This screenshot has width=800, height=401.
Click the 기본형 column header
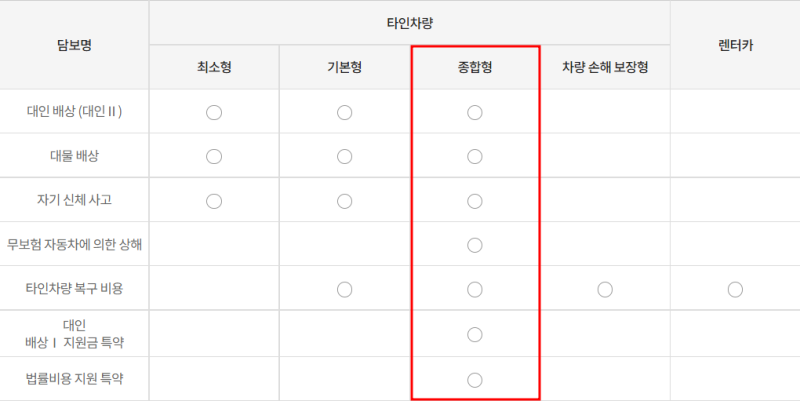click(x=344, y=67)
